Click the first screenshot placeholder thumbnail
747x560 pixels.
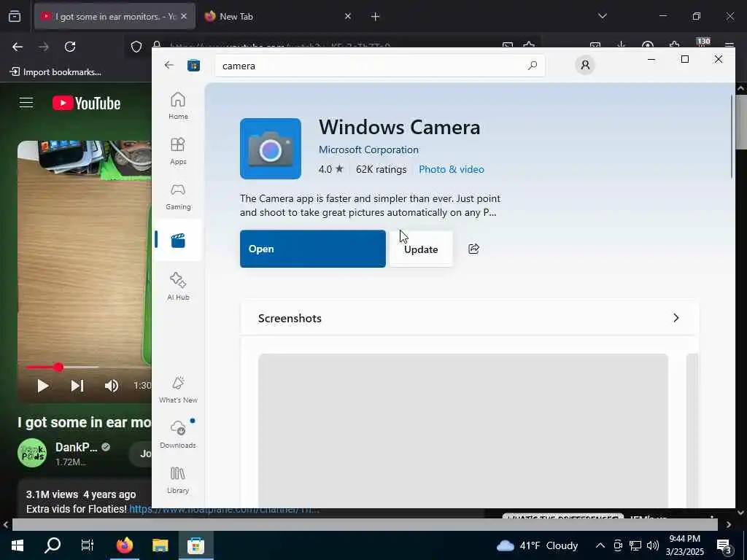(x=463, y=430)
